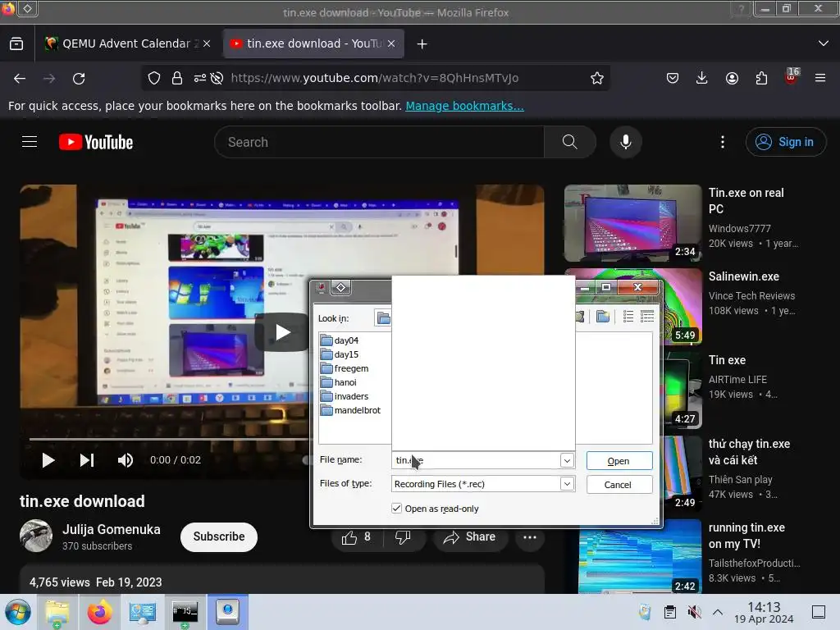Open the Julija Gomenuka channel name
This screenshot has height=630, width=840.
111,529
